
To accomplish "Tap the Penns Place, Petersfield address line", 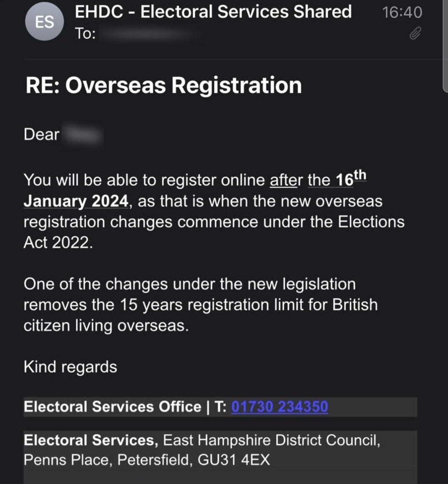I will (146, 460).
